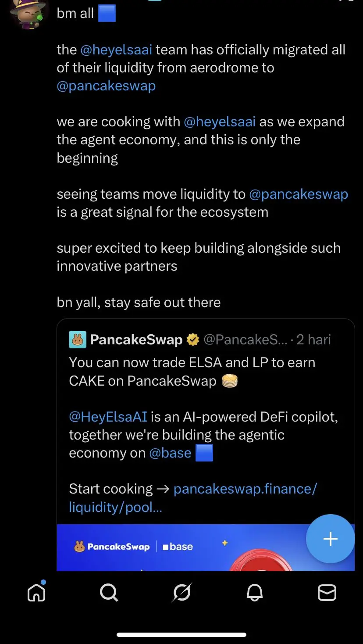Open @pancakeswap mention after aerodrome
The width and height of the screenshot is (363, 644).
pos(106,86)
